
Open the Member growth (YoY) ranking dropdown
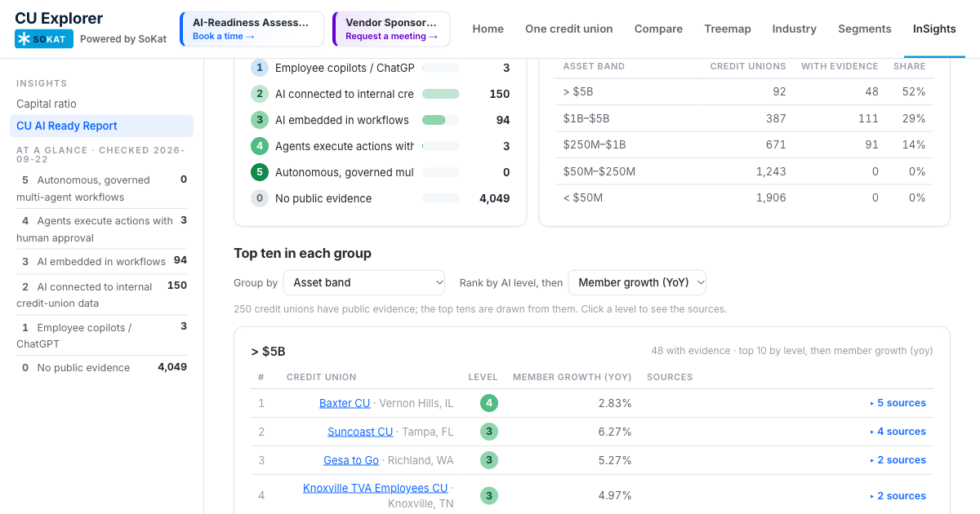(x=637, y=282)
